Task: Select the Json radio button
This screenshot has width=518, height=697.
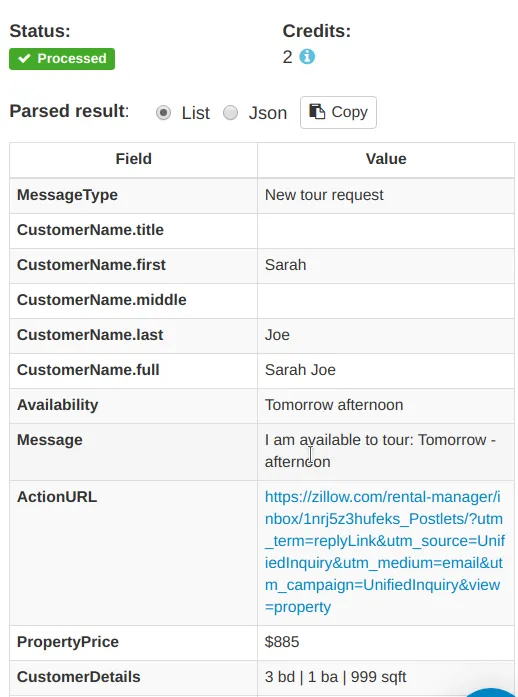Action: [x=230, y=113]
